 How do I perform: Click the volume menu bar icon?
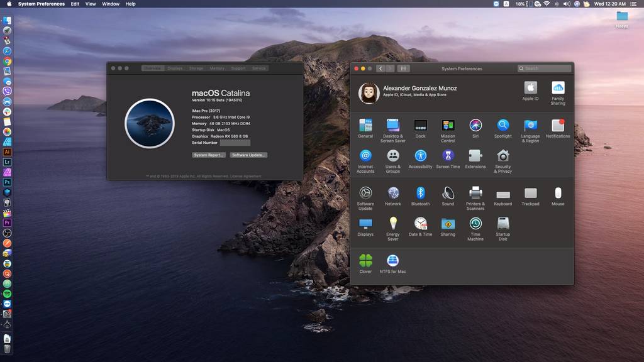(567, 4)
